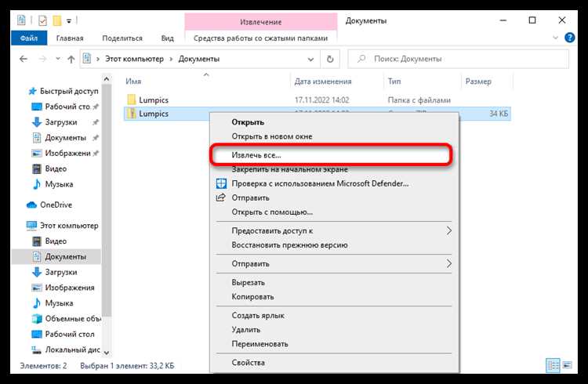Viewport: 588px width, 384px height.
Task: Select the Lumpics folder with yellow icon
Action: point(131,100)
